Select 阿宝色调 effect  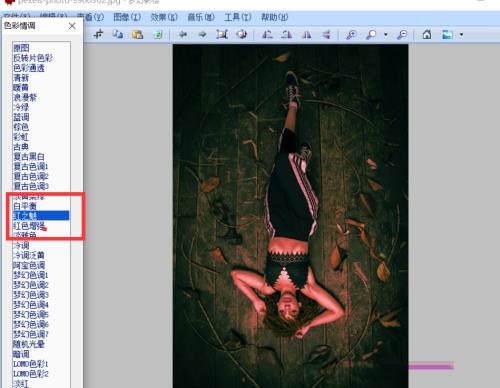point(29,265)
